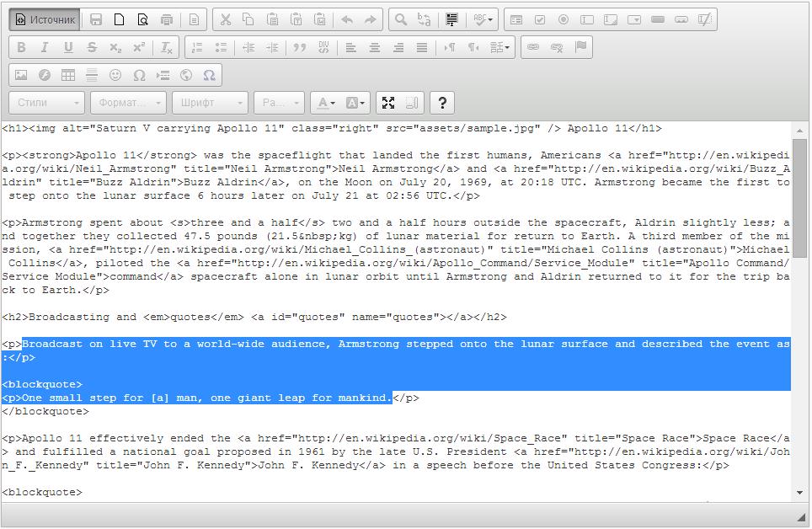The width and height of the screenshot is (812, 529).
Task: Click the Insert Link chain icon
Action: pyautogui.click(x=533, y=47)
